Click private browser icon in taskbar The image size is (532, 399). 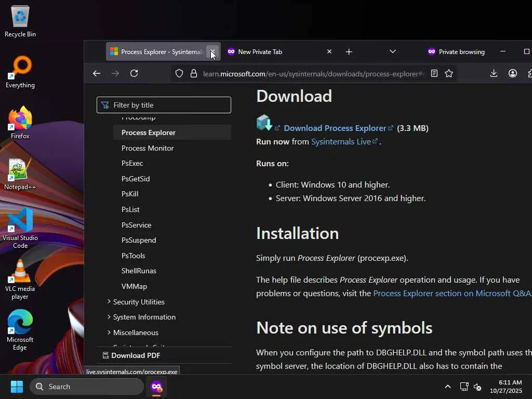(156, 387)
